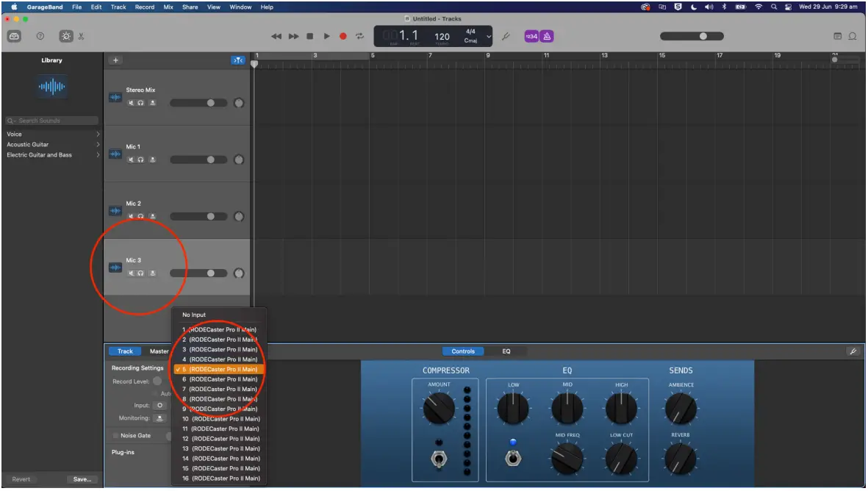This screenshot has width=868, height=491.
Task: Enable the Noise Gate checkbox
Action: point(116,435)
